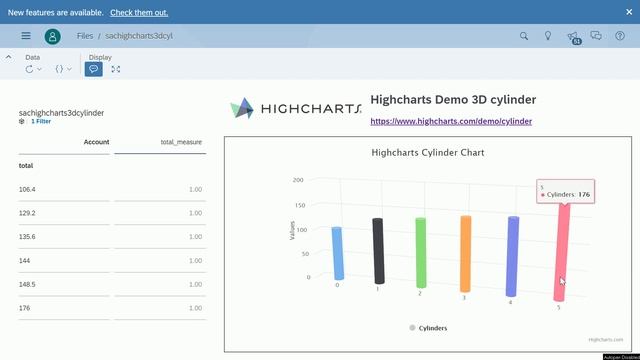Click the orange cylinder bar 3

click(x=465, y=254)
